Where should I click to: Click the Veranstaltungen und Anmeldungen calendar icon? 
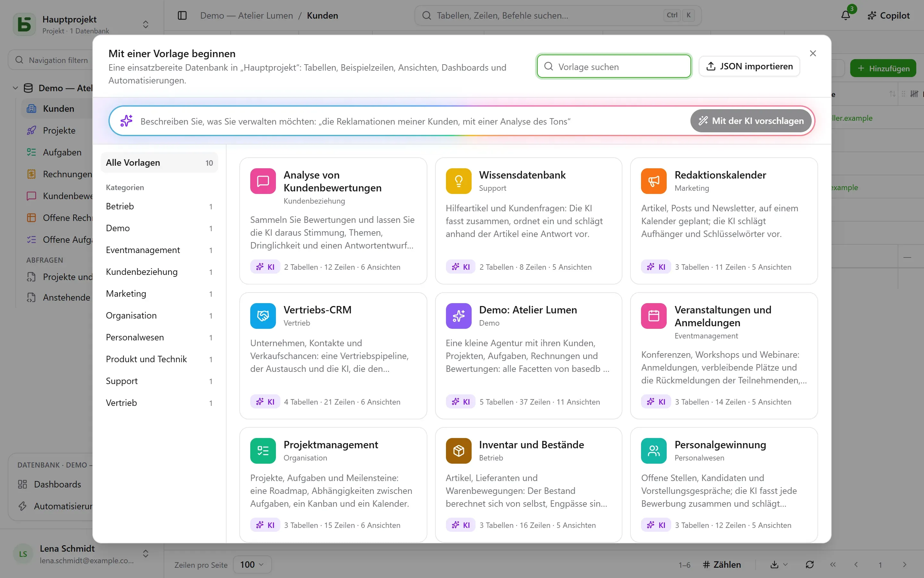click(x=654, y=316)
